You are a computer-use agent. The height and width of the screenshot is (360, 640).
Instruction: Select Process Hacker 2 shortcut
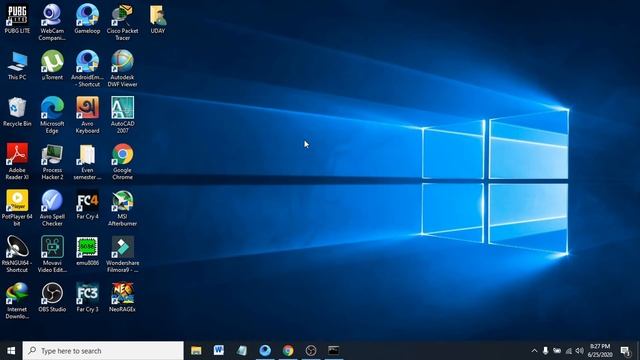point(52,162)
